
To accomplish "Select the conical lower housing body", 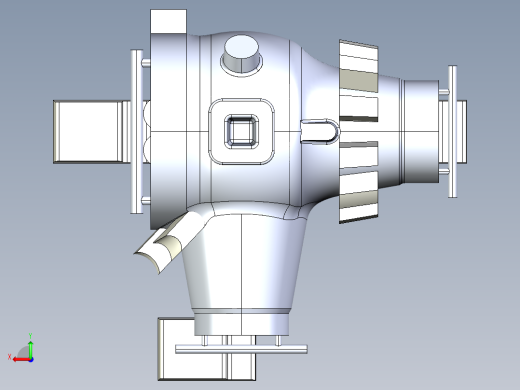I will [244, 260].
